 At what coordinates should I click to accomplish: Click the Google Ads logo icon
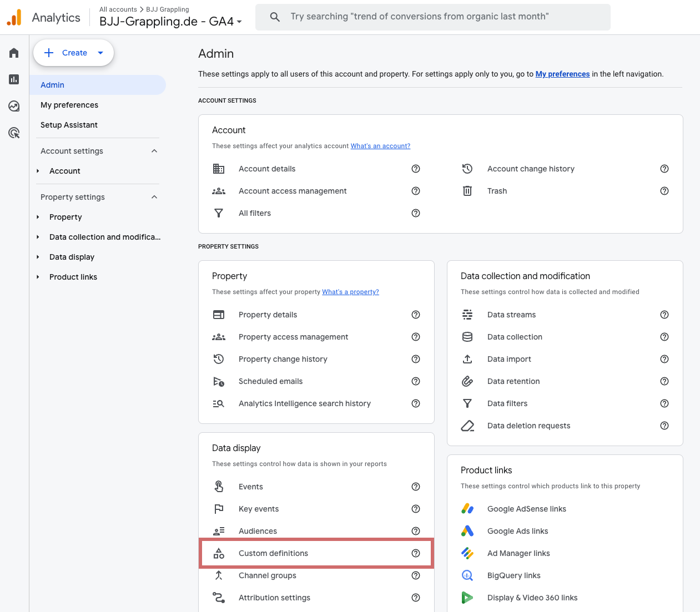467,531
